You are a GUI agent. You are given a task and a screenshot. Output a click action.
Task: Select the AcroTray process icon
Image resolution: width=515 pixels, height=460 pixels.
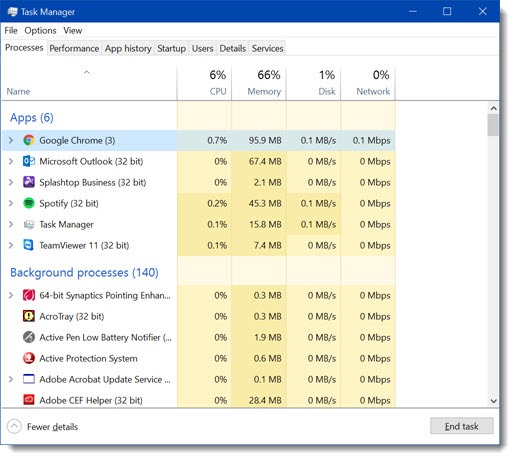29,316
